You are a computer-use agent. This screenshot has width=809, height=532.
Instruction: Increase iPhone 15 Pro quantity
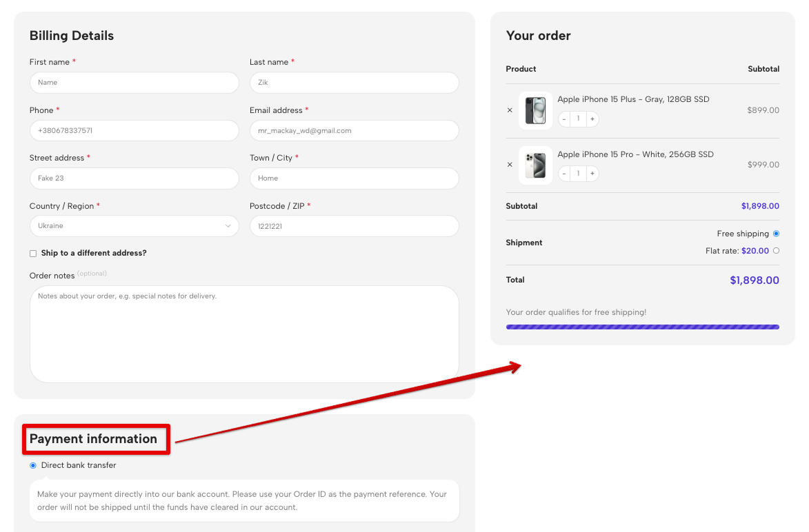pyautogui.click(x=592, y=174)
